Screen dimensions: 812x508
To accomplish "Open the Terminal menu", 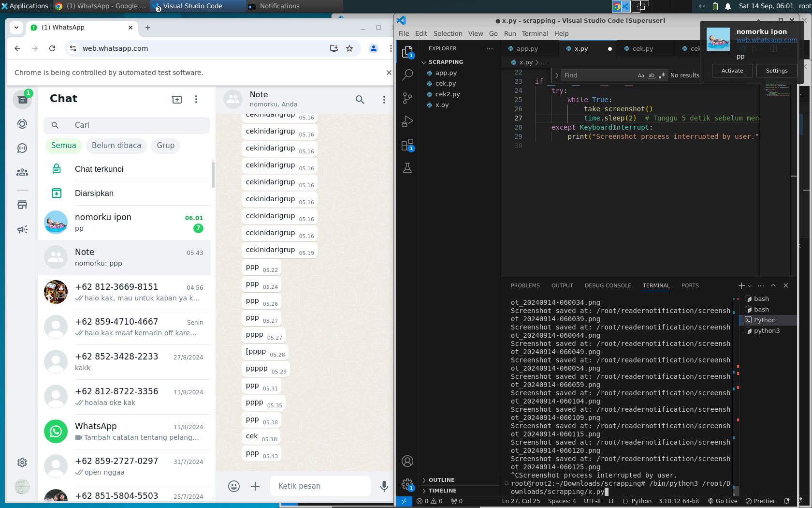I will pos(535,33).
